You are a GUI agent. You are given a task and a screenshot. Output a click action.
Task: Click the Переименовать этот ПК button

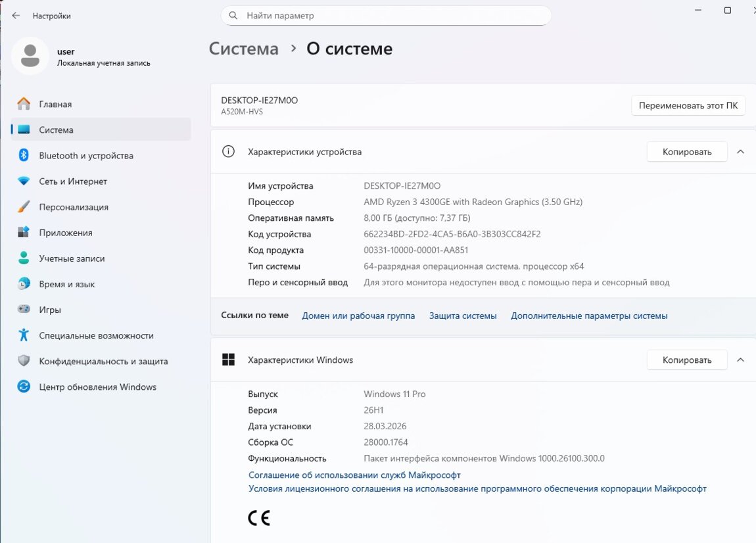coord(688,105)
